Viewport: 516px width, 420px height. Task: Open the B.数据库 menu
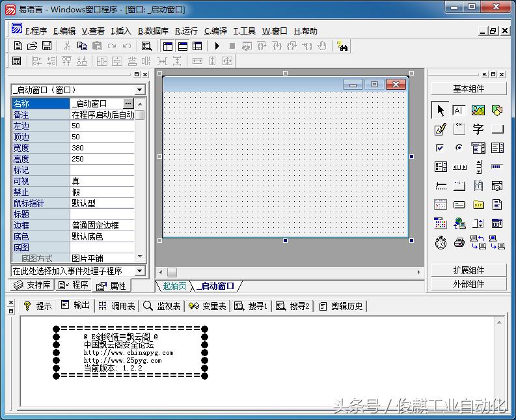pos(153,31)
